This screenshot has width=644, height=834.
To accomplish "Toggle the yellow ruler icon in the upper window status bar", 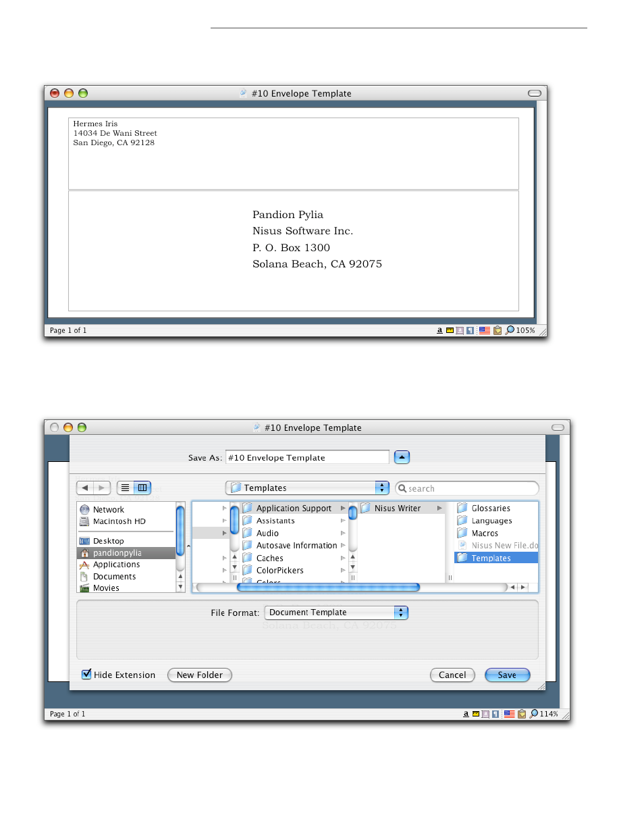I will (450, 330).
